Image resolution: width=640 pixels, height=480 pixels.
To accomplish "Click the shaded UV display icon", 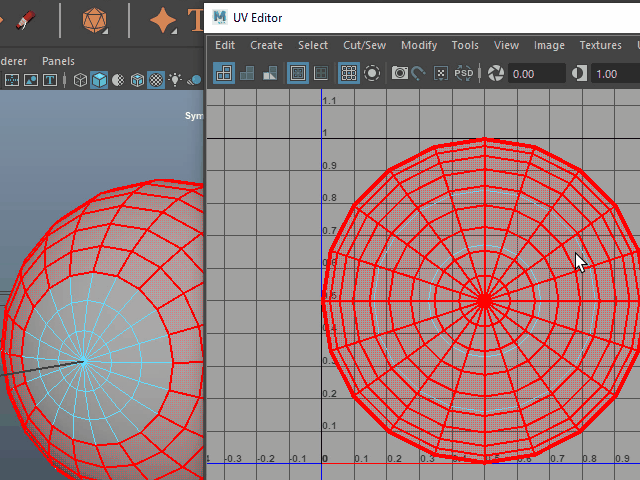I will point(247,73).
